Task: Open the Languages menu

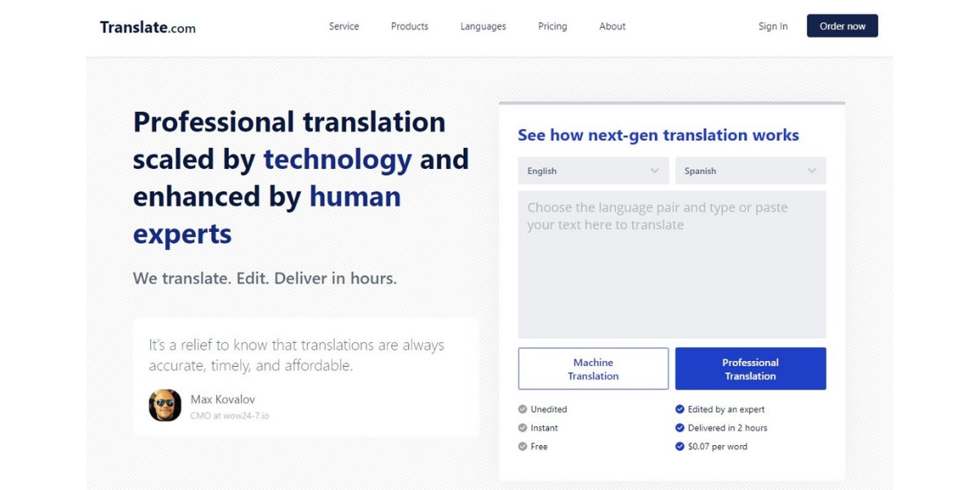Action: (483, 26)
